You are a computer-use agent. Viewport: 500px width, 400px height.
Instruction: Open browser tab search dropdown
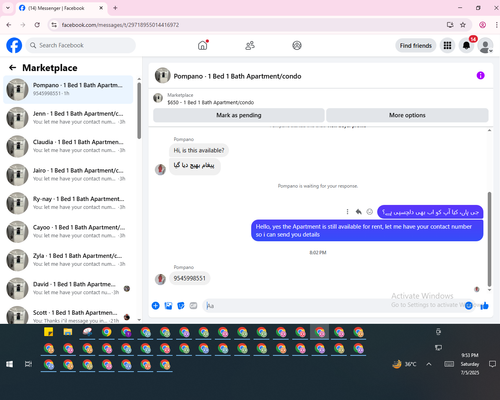click(8, 8)
